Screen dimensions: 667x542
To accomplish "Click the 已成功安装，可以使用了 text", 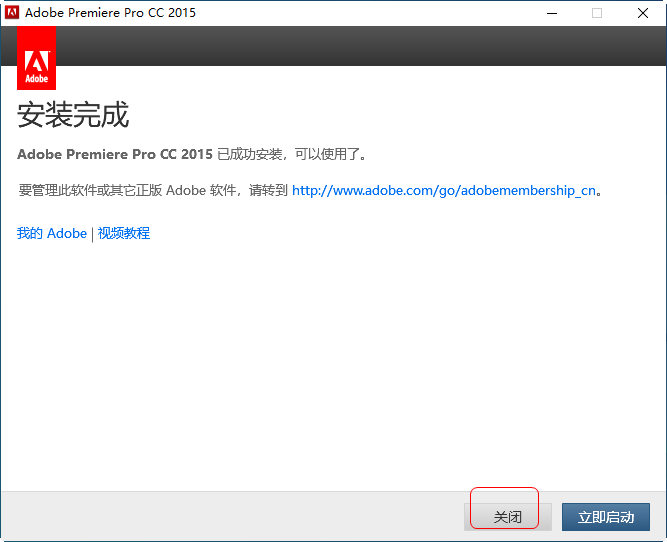I will coord(292,154).
